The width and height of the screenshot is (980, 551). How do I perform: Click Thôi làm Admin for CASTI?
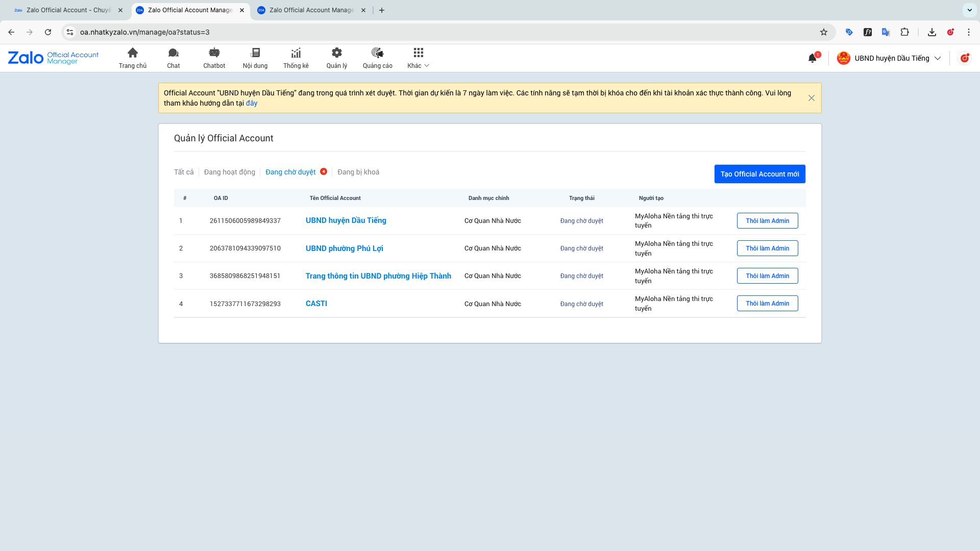tap(767, 304)
